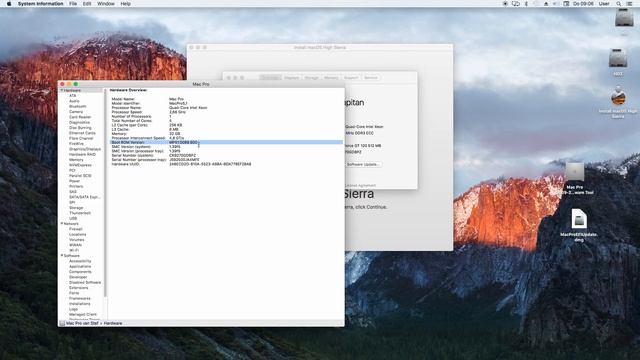Click the Hardware UUID row

(x=226, y=164)
